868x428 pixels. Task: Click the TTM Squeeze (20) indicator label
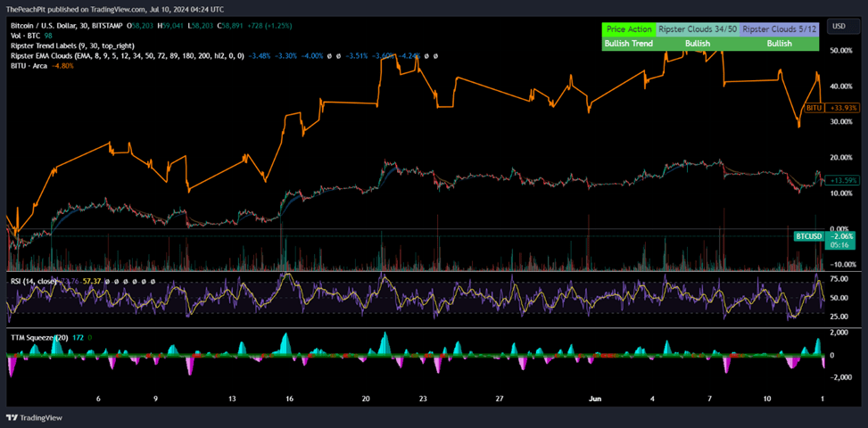coord(39,338)
